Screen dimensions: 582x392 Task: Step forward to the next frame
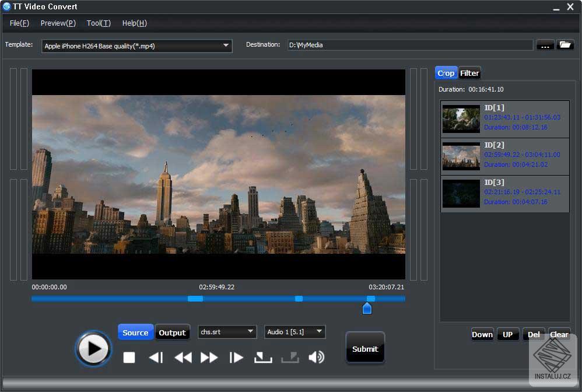point(236,358)
